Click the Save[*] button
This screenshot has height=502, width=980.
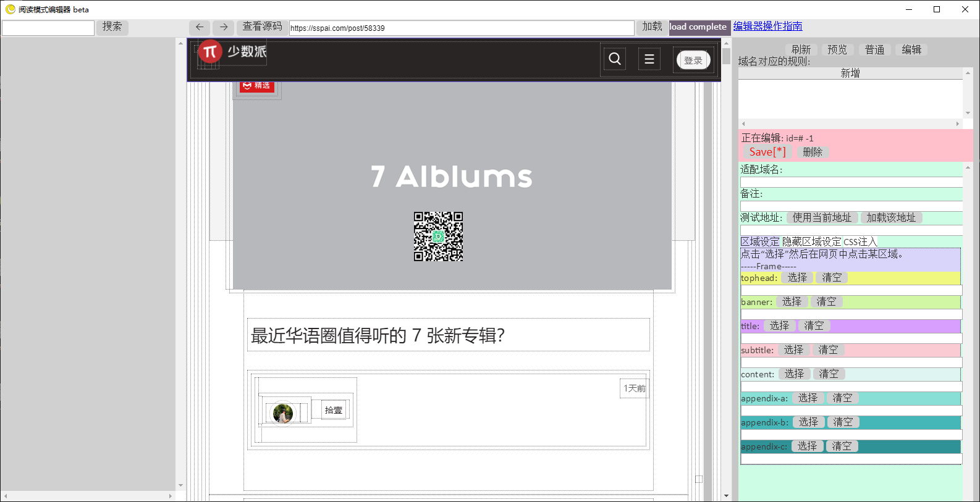click(x=767, y=152)
